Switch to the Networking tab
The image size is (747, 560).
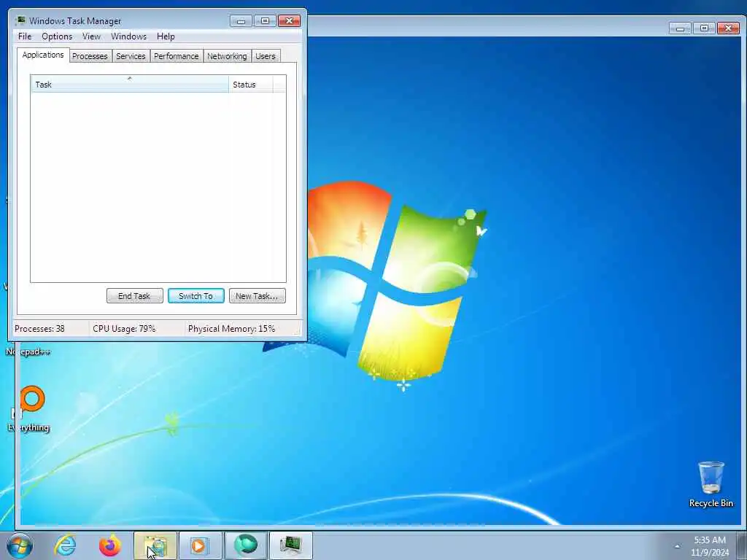227,56
